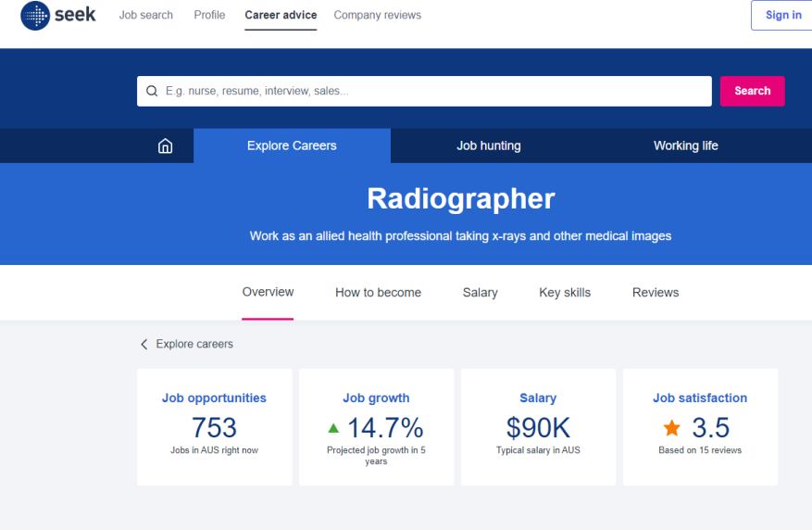
Task: Click the Seek logo
Action: tap(58, 16)
